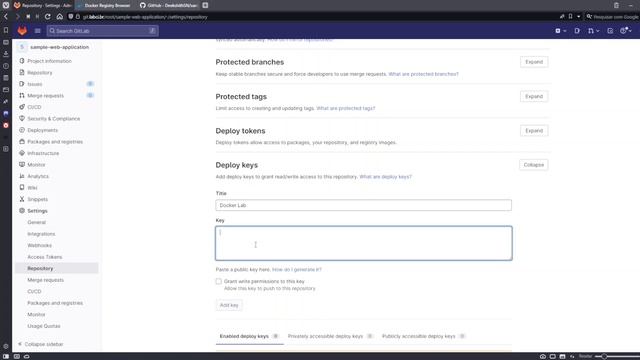This screenshot has width=640, height=360.
Task: Select Publicly accessible deploy keys tab
Action: click(424, 336)
